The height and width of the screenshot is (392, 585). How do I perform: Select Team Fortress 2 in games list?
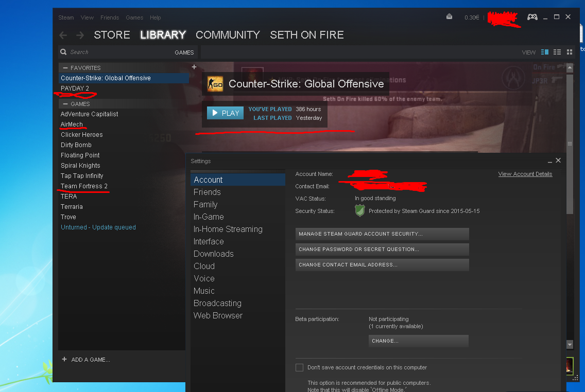pyautogui.click(x=84, y=186)
